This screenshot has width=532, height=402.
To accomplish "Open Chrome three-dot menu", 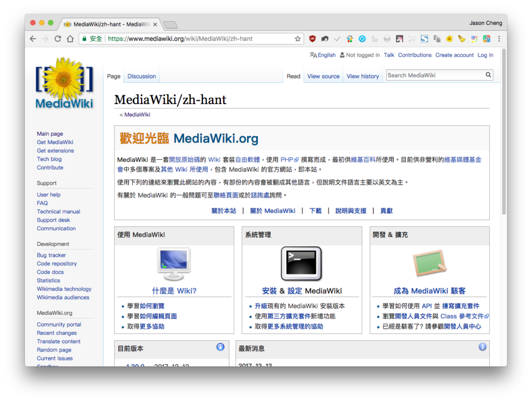I will (499, 38).
